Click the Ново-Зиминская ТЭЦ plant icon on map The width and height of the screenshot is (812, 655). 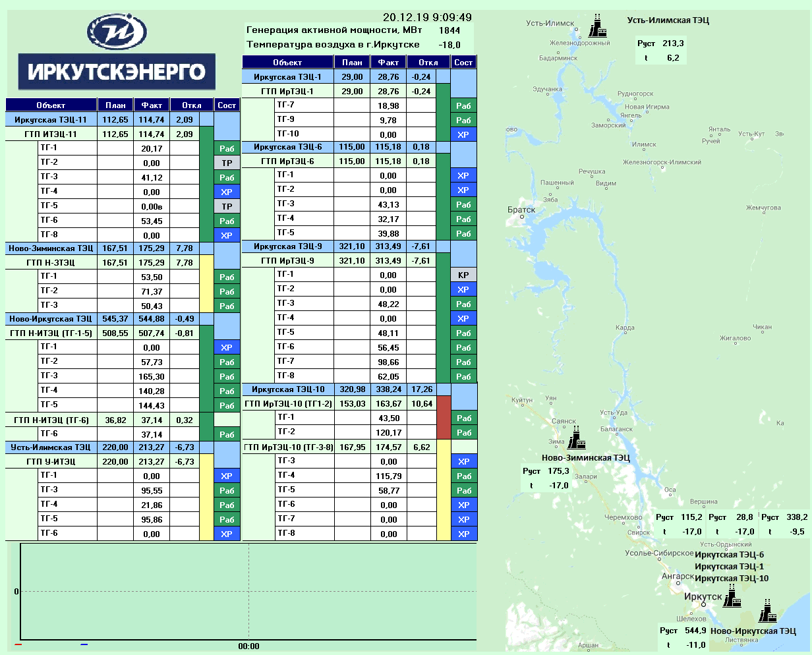point(577,437)
